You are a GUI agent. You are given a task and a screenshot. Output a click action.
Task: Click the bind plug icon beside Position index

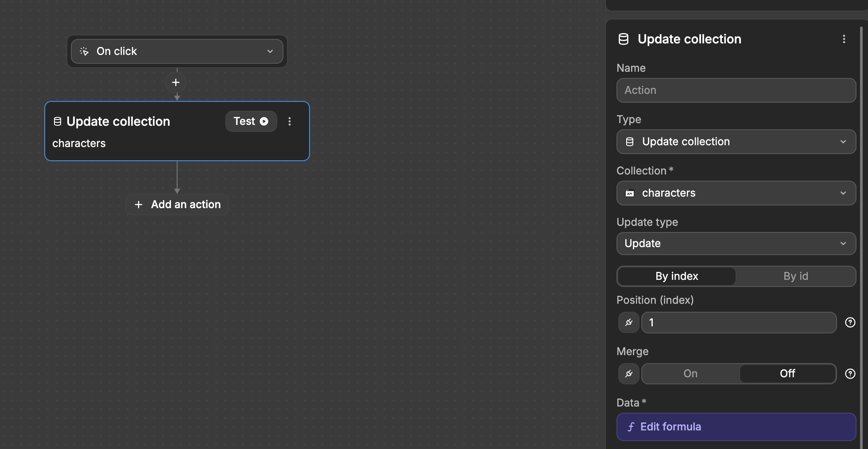click(628, 322)
